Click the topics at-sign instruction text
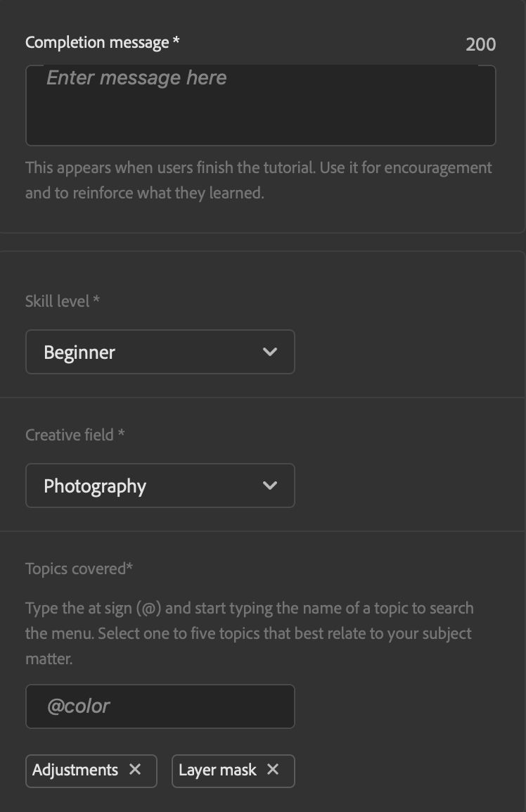This screenshot has height=812, width=526. tap(249, 633)
